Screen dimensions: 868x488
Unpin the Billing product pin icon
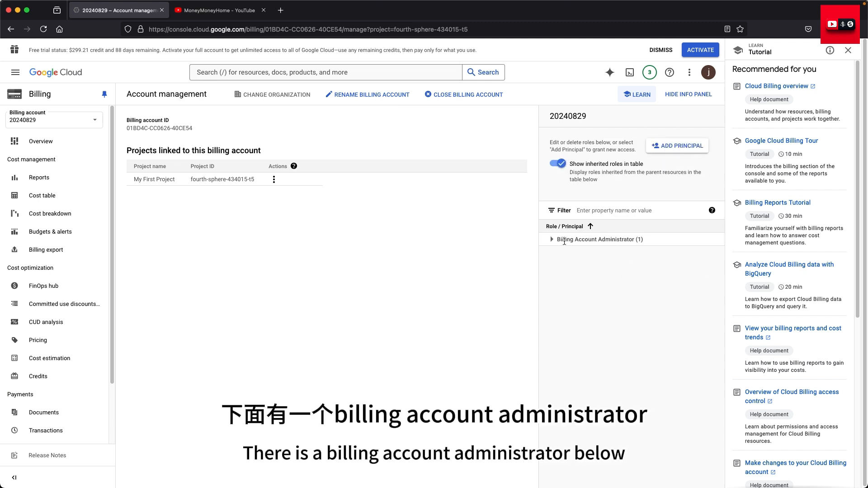click(x=104, y=94)
